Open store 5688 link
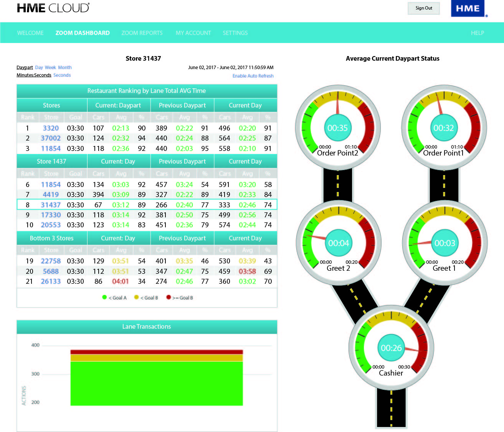 point(51,271)
